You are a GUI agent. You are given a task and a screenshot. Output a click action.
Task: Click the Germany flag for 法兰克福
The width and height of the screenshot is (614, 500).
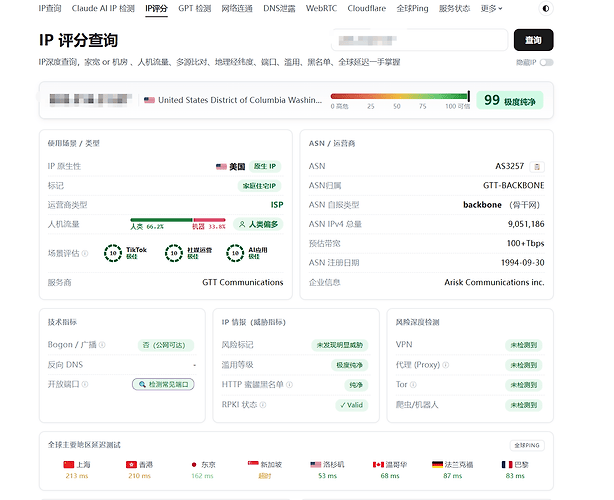(x=437, y=464)
